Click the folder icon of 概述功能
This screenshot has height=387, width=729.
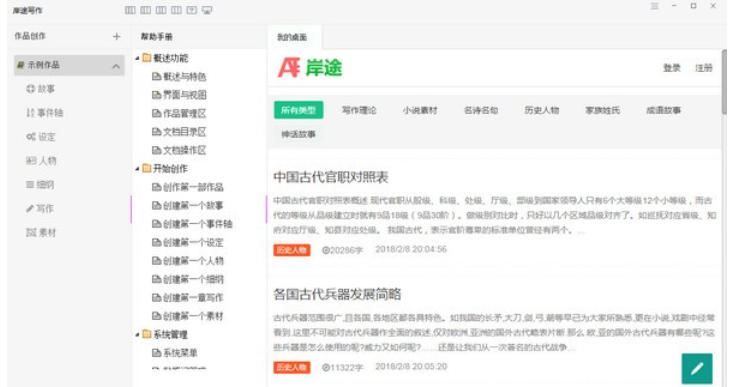[147, 58]
